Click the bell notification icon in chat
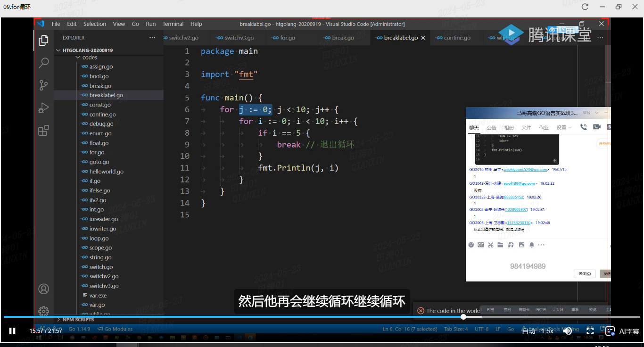Image resolution: width=644 pixels, height=347 pixels. 532,245
